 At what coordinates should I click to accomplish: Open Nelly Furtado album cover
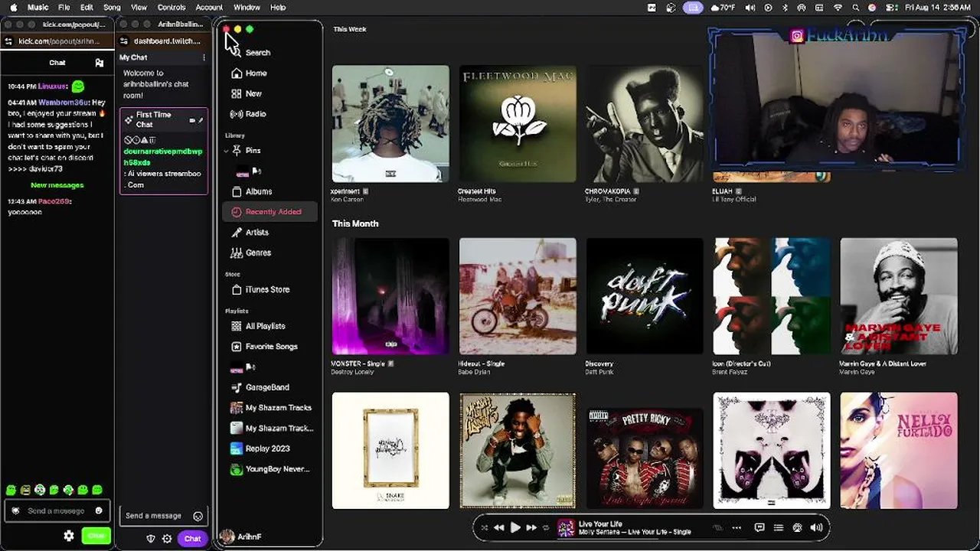899,451
